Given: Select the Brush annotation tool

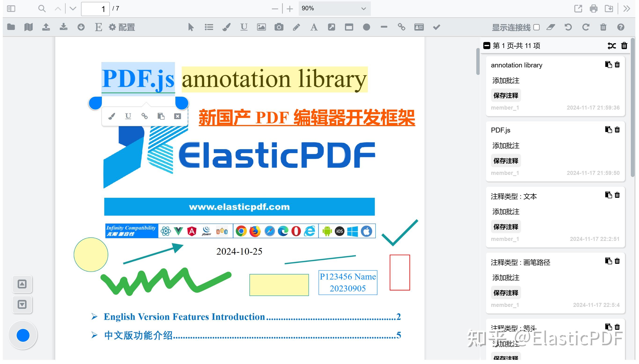Looking at the screenshot, I should coord(226,27).
